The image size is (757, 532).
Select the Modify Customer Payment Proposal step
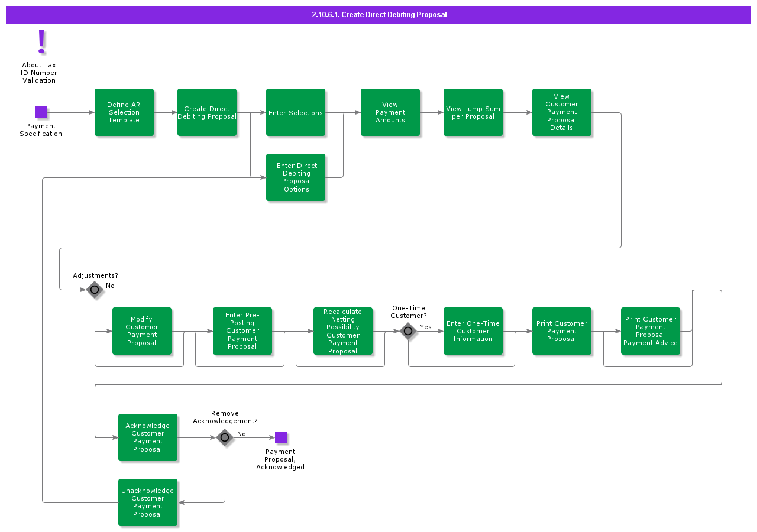point(142,331)
